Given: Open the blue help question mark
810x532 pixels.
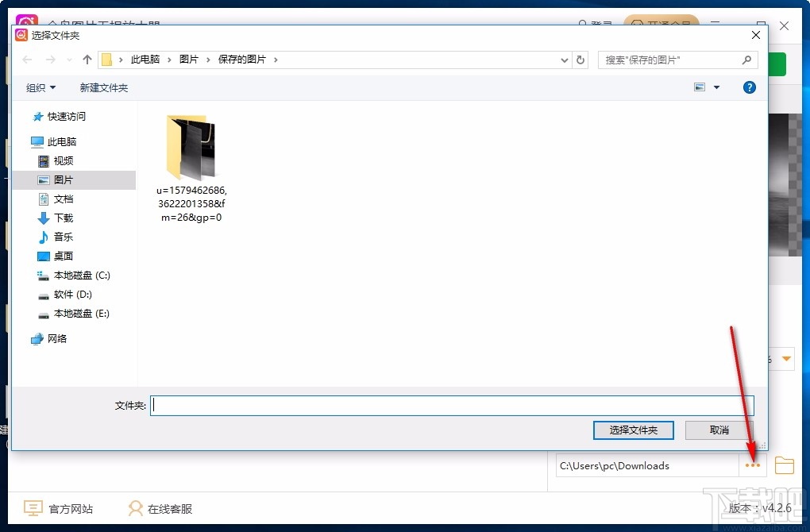Looking at the screenshot, I should click(749, 87).
